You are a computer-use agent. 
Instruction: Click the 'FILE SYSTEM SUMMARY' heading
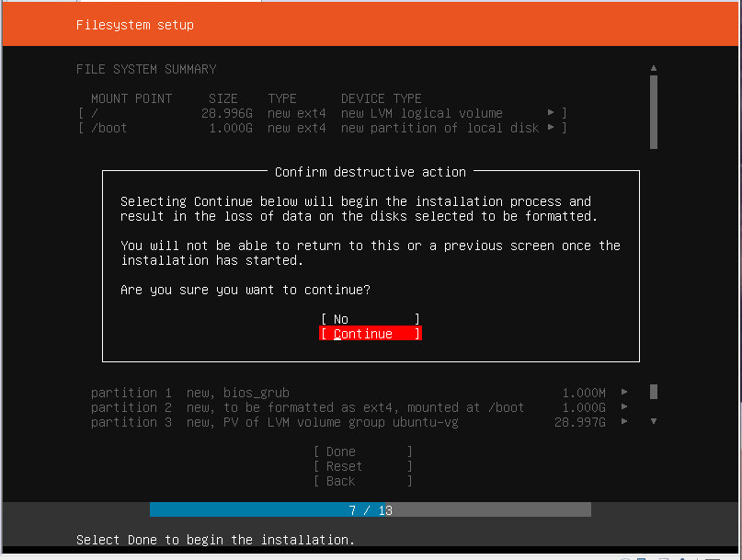click(146, 69)
